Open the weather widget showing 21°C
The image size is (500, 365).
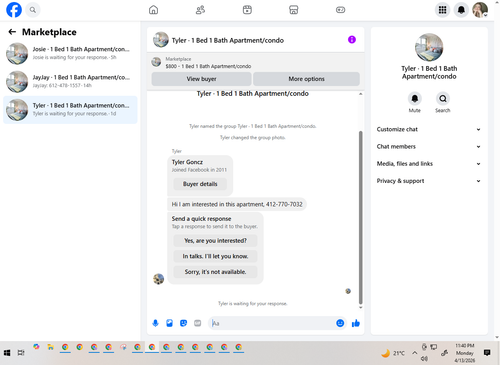[393, 353]
